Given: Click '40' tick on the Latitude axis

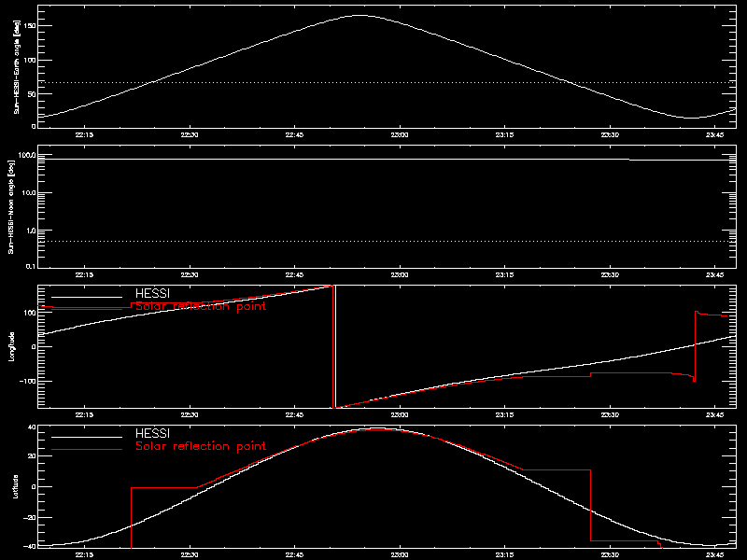Looking at the screenshot, I should point(32,427).
